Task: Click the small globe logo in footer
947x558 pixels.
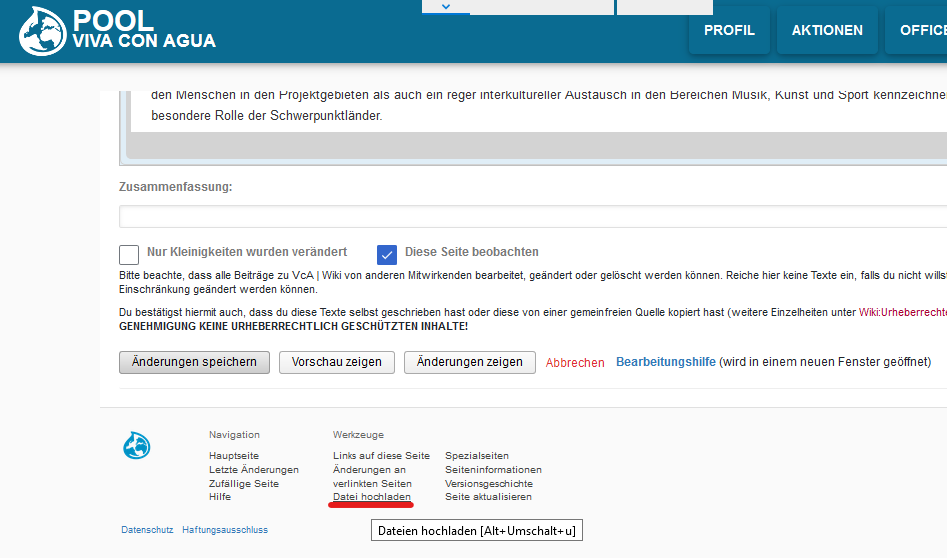Action: (137, 446)
